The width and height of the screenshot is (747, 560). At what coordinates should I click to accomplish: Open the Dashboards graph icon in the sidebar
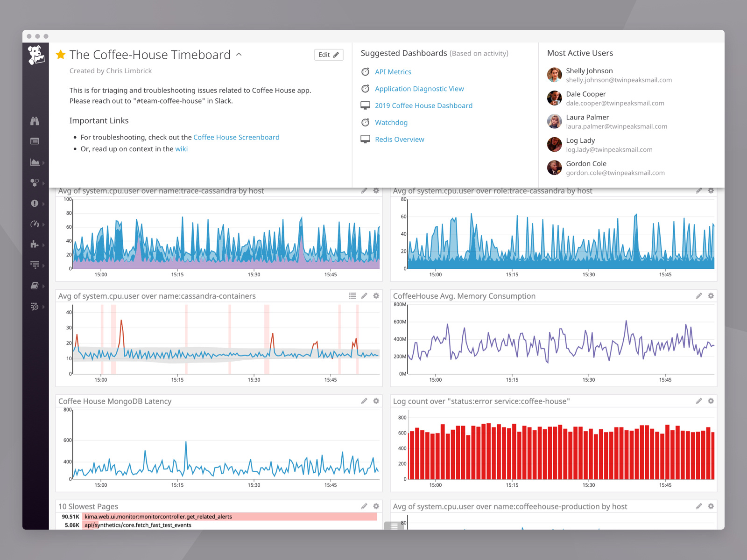pos(35,162)
